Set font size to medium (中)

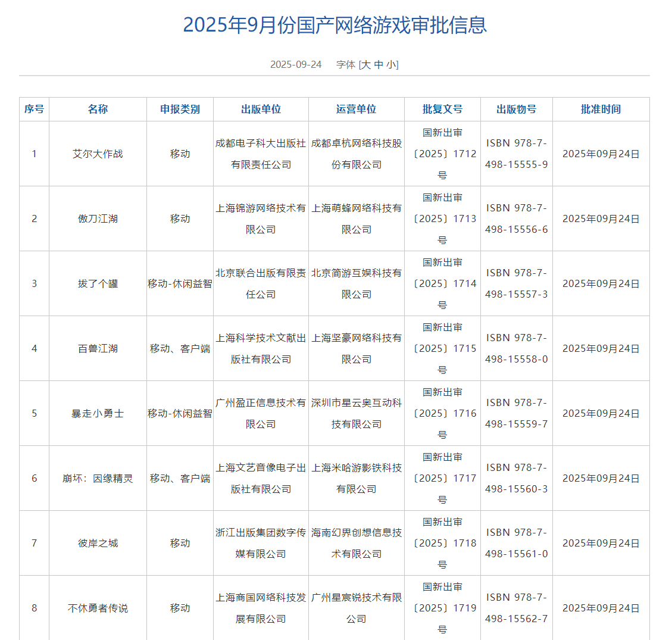point(379,64)
